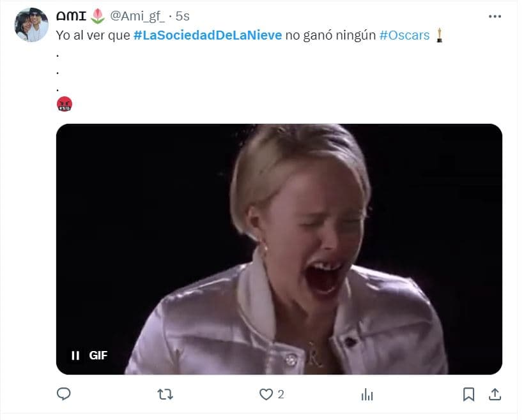
Task: View tweet analytics bar chart icon
Action: point(367,394)
